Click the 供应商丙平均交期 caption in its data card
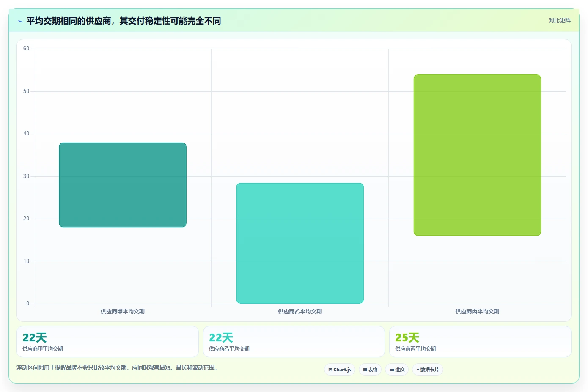This screenshot has height=392, width=588. (415, 349)
